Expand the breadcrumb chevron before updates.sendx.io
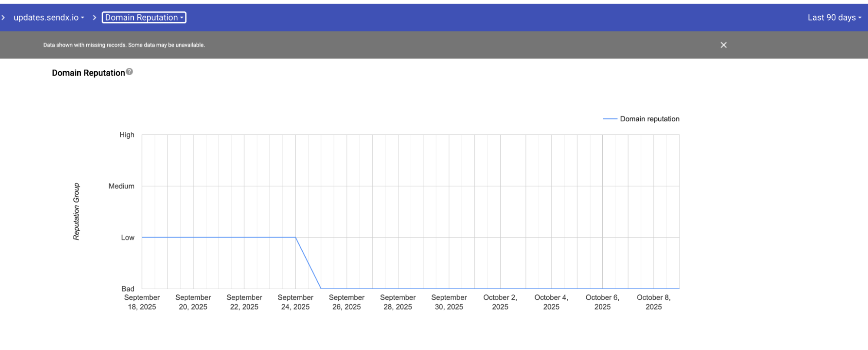868x350 pixels. [x=3, y=17]
